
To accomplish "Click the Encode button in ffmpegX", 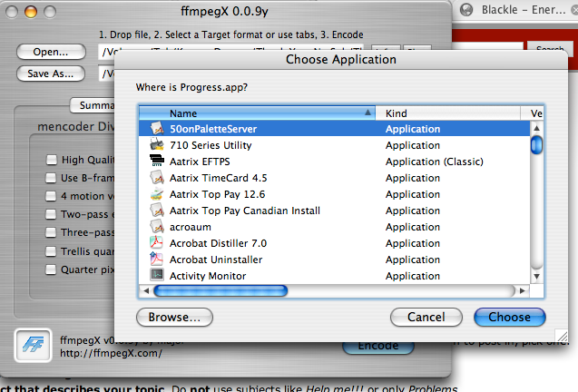I will pos(378,347).
